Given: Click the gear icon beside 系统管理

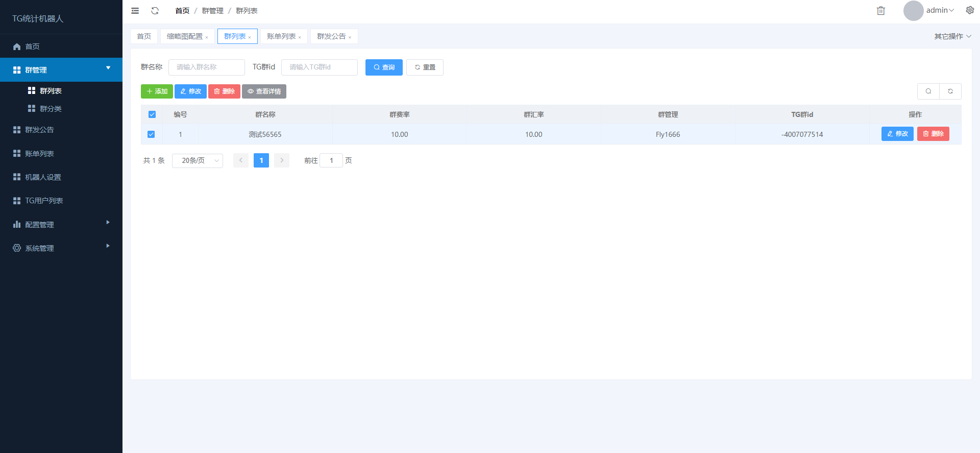Looking at the screenshot, I should 17,248.
